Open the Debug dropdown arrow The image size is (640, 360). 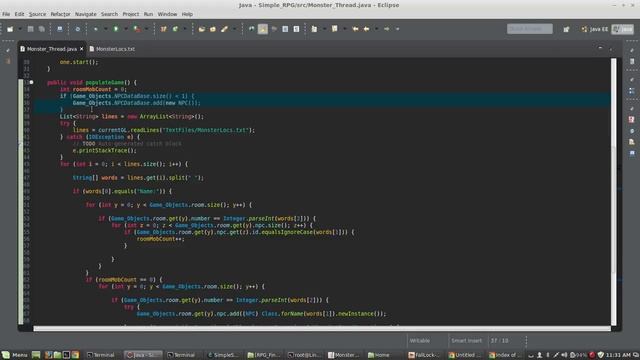[105, 29]
